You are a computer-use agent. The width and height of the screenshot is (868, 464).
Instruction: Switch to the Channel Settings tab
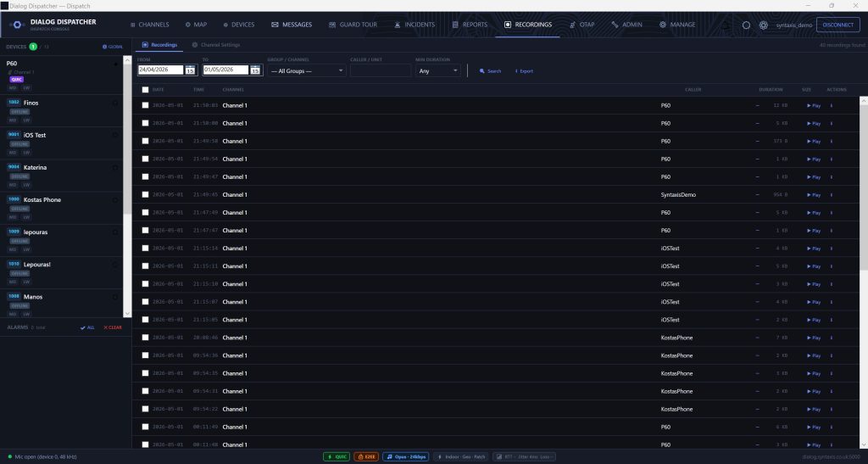click(x=216, y=45)
